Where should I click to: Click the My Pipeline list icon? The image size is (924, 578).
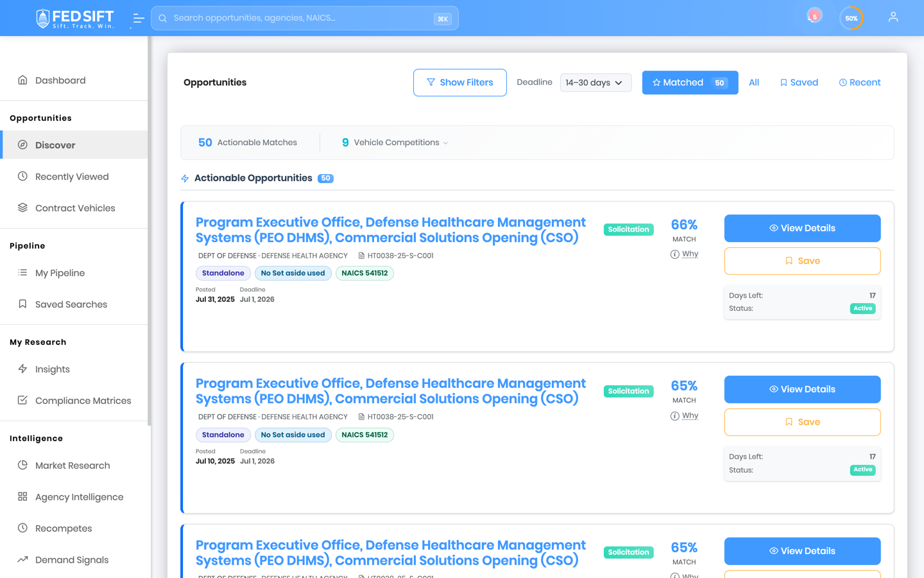pos(22,272)
